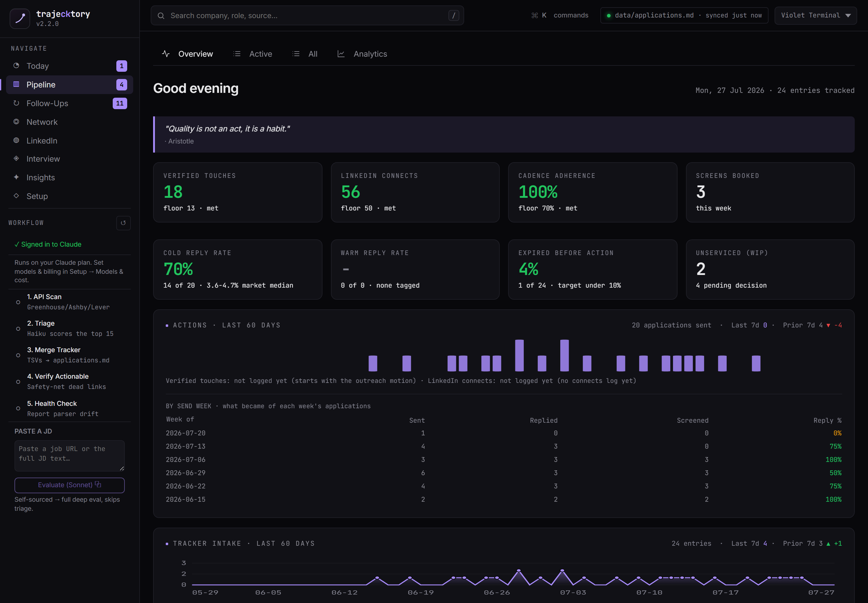Select step 3 Merge Tracker radio
The image size is (868, 603).
[x=18, y=355]
